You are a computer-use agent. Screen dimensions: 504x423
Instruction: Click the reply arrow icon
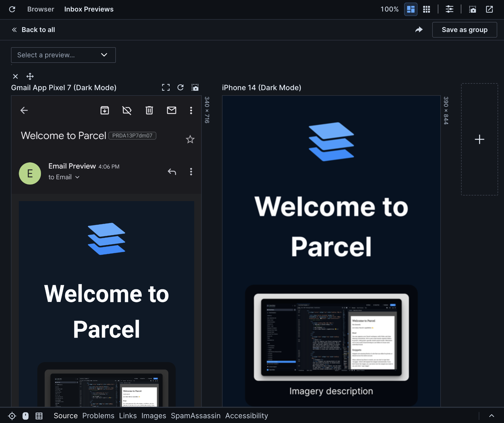[x=172, y=172]
